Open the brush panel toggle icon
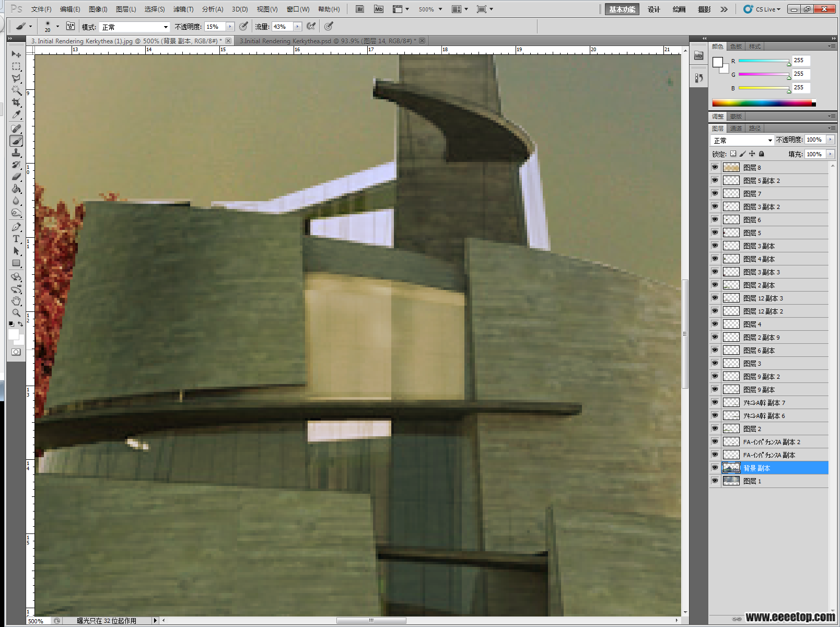The width and height of the screenshot is (840, 627). coord(71,26)
